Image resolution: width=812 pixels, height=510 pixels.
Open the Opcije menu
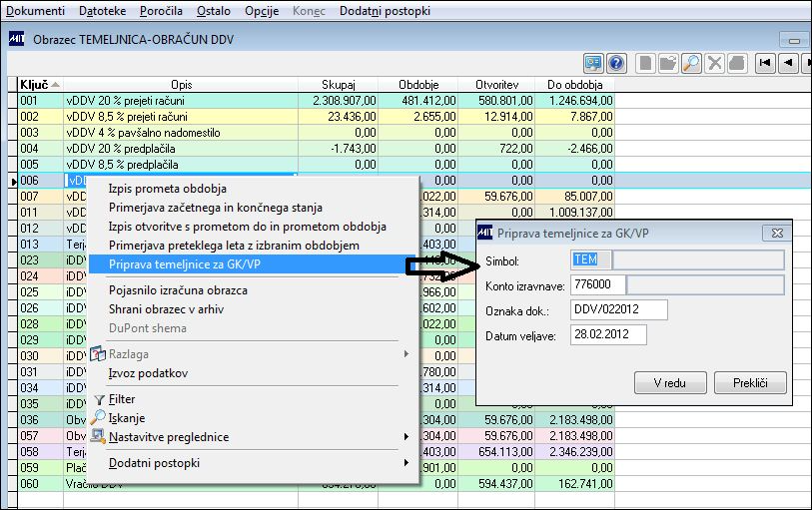click(x=262, y=11)
